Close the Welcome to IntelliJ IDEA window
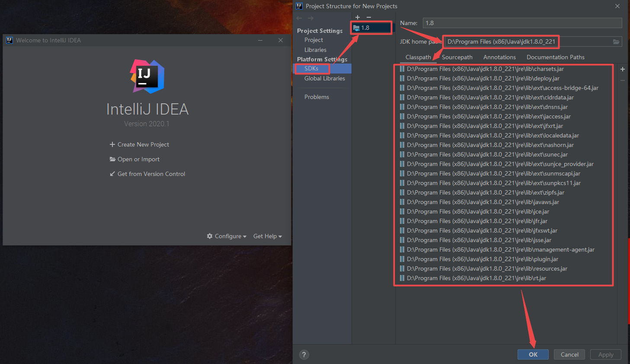The width and height of the screenshot is (630, 364). tap(281, 40)
